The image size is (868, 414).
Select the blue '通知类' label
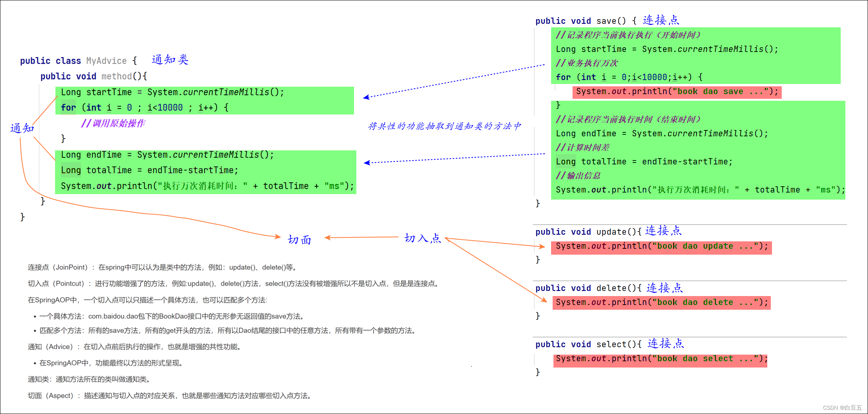pyautogui.click(x=170, y=60)
